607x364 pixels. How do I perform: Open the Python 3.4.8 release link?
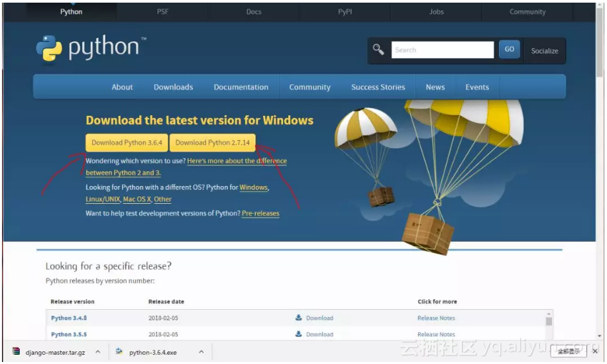tap(69, 318)
